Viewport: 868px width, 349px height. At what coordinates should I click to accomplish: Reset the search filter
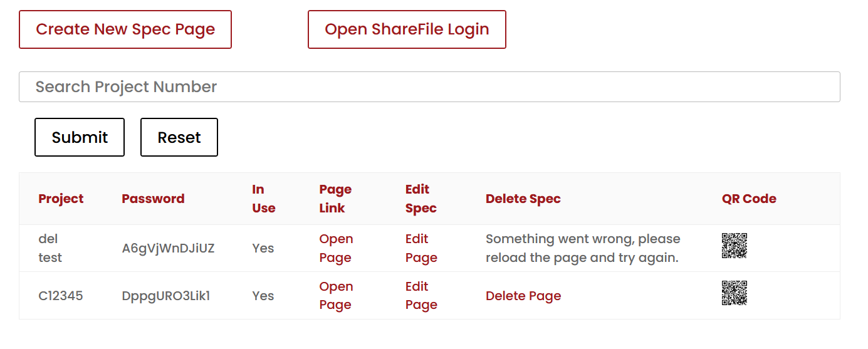(179, 137)
